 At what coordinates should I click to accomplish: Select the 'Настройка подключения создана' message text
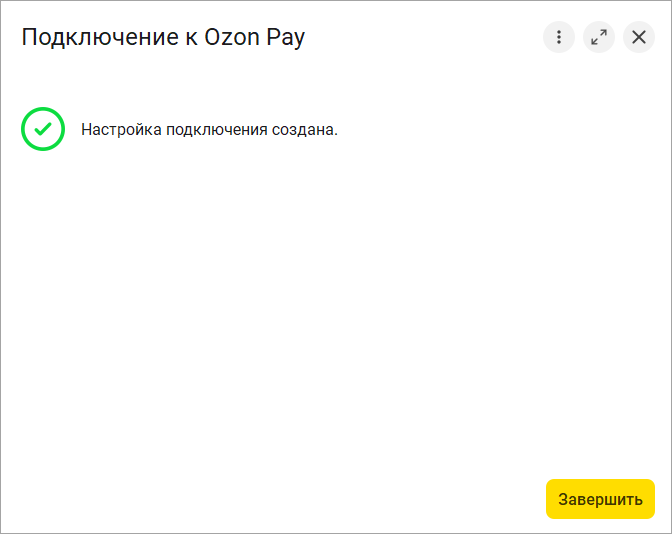(209, 129)
